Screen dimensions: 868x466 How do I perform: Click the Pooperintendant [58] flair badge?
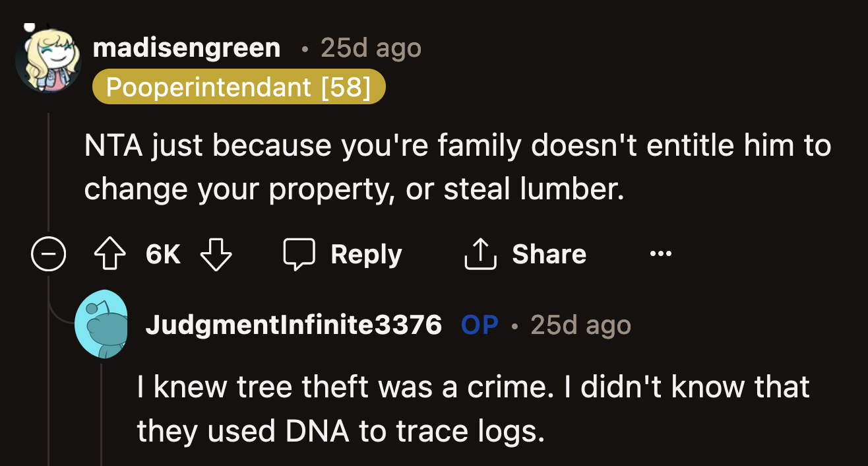pos(239,86)
